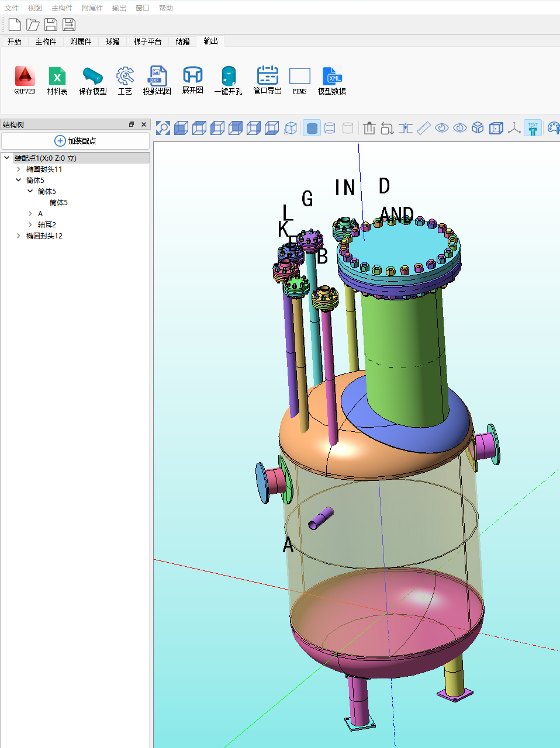Toggle faded transparent cylinder display mode
Screen dimensions: 560x748
348,128
